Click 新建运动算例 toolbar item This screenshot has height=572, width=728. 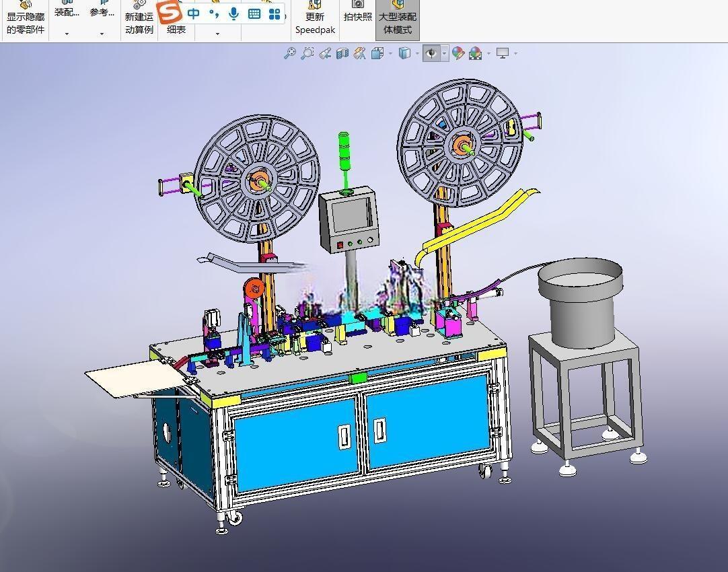(x=139, y=20)
